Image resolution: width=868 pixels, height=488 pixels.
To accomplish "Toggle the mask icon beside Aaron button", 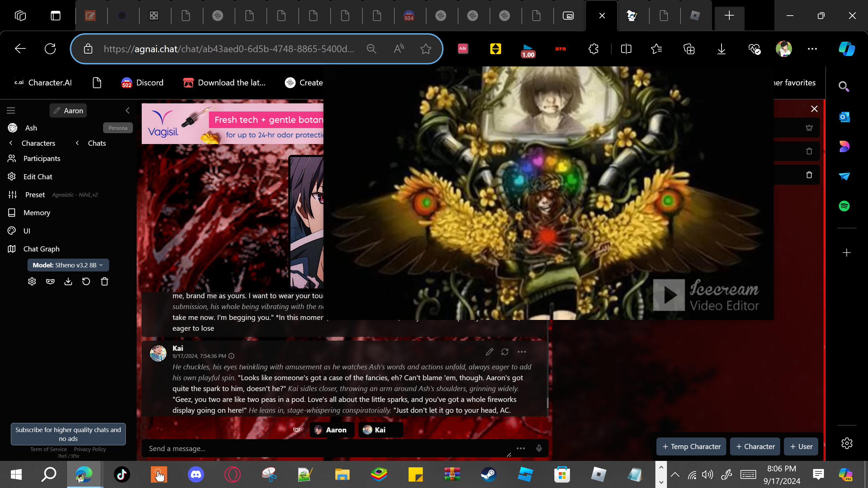I will click(x=296, y=430).
